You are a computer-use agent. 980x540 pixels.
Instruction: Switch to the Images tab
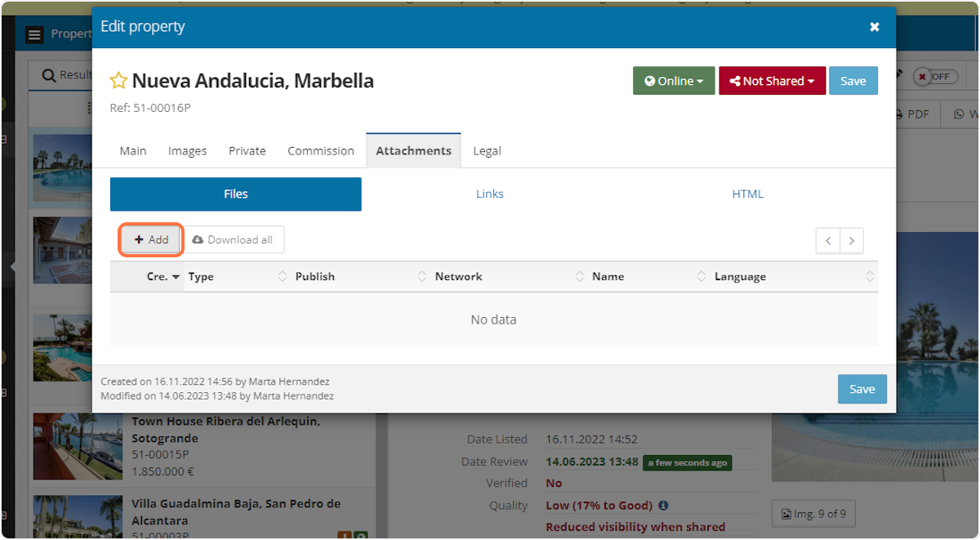click(x=187, y=151)
